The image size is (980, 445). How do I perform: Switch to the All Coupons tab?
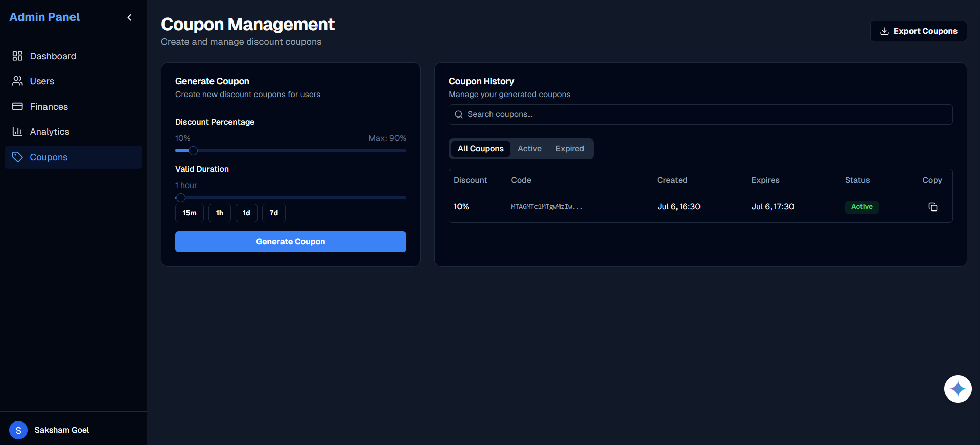pyautogui.click(x=480, y=149)
